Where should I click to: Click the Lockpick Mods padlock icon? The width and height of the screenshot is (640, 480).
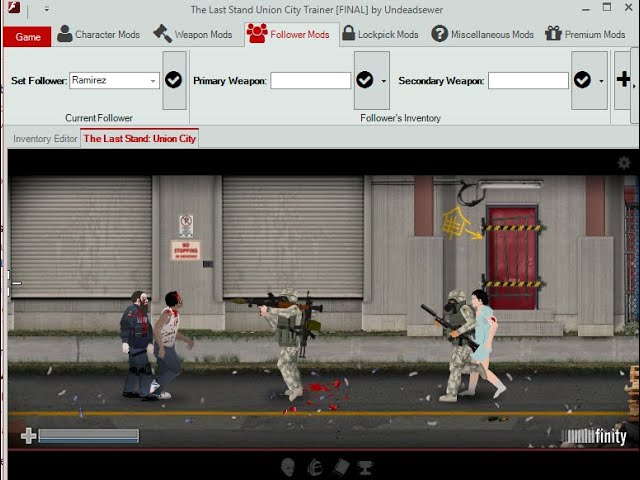[x=348, y=33]
